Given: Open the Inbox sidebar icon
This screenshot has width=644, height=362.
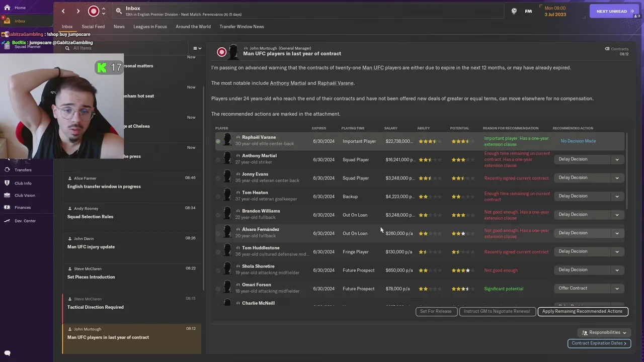Looking at the screenshot, I should pos(7,21).
